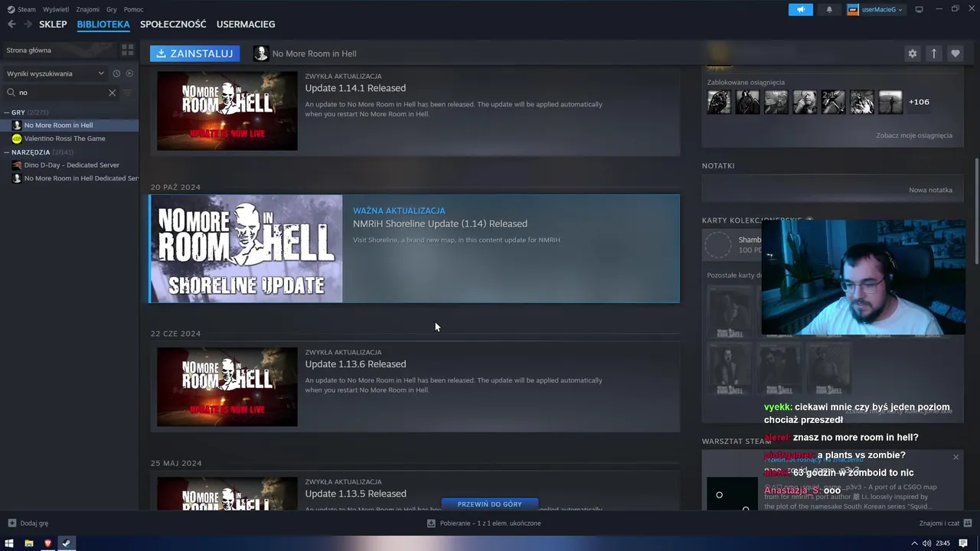Click Dodaj grę at bottom left
The height and width of the screenshot is (551, 980).
click(x=28, y=523)
